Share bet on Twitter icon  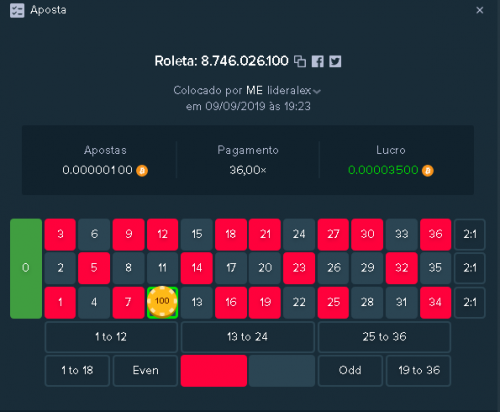click(335, 61)
